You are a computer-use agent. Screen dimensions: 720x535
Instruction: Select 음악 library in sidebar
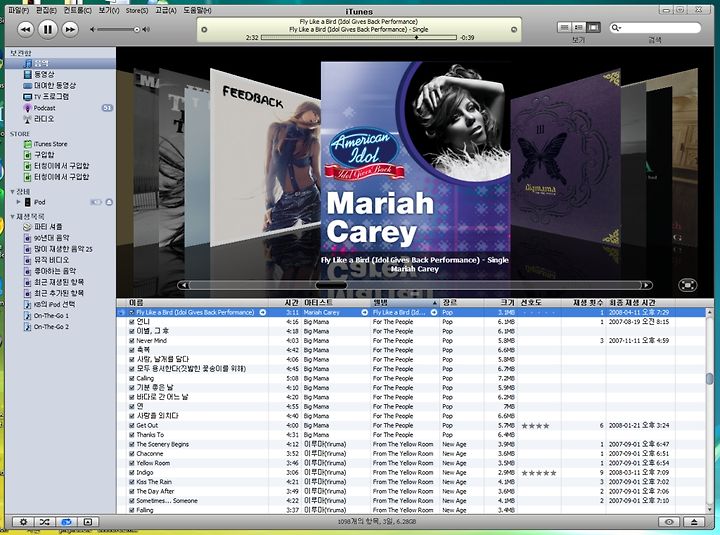[x=60, y=63]
